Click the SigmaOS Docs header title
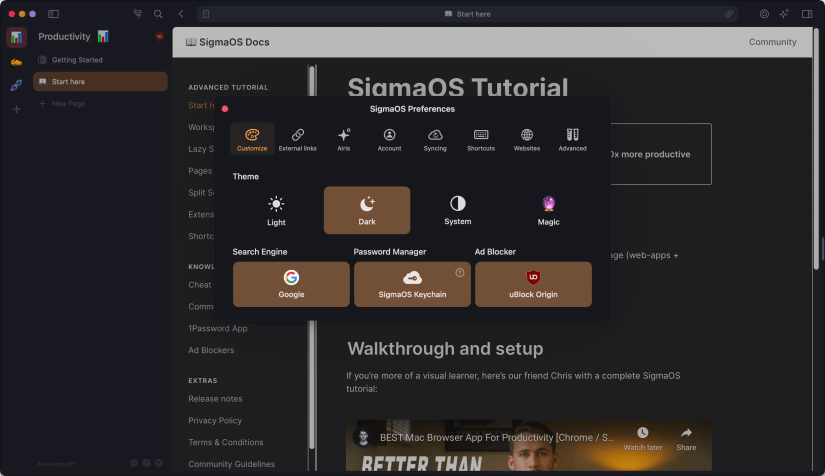The width and height of the screenshot is (825, 476). 227,42
